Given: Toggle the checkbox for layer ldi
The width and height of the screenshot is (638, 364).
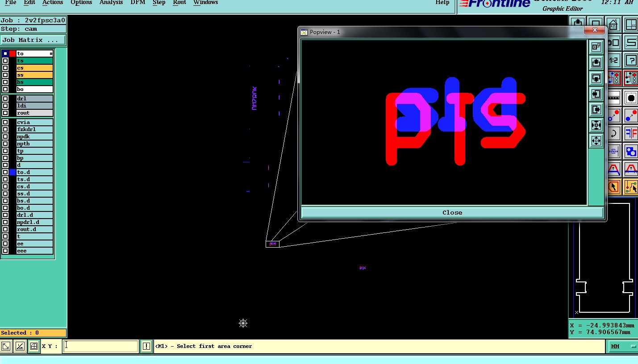Looking at the screenshot, I should (x=5, y=106).
